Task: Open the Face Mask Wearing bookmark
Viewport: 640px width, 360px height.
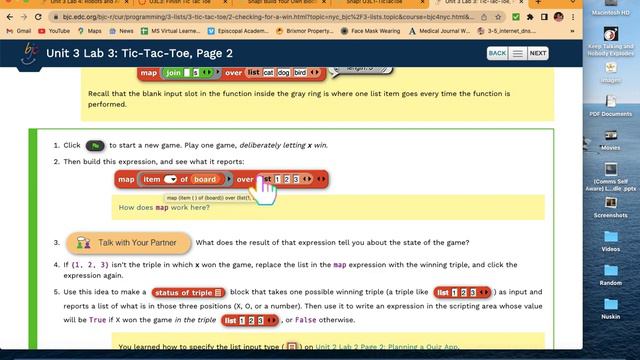Action: click(x=371, y=31)
